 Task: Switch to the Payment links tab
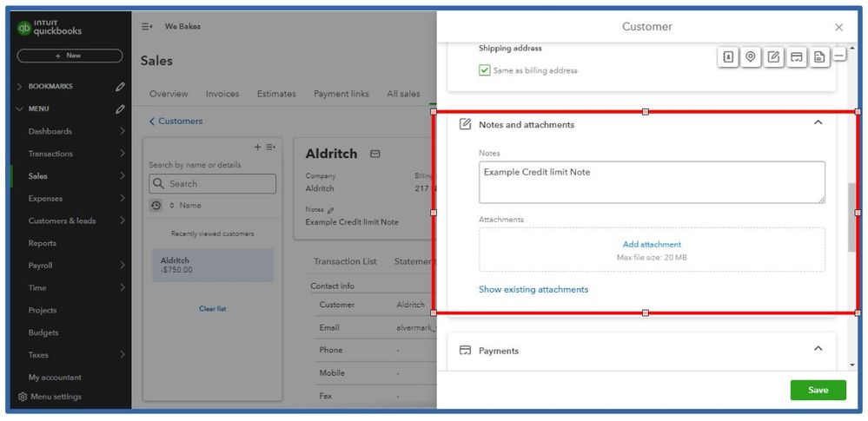click(341, 94)
